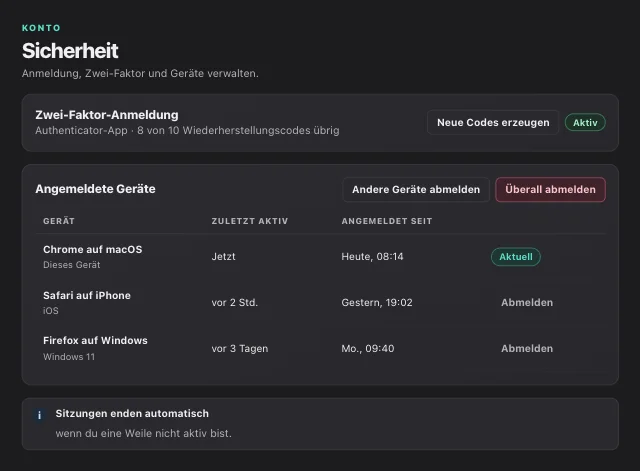This screenshot has height=471, width=640.
Task: Click the Sicherheit page title
Action: pyautogui.click(x=70, y=51)
